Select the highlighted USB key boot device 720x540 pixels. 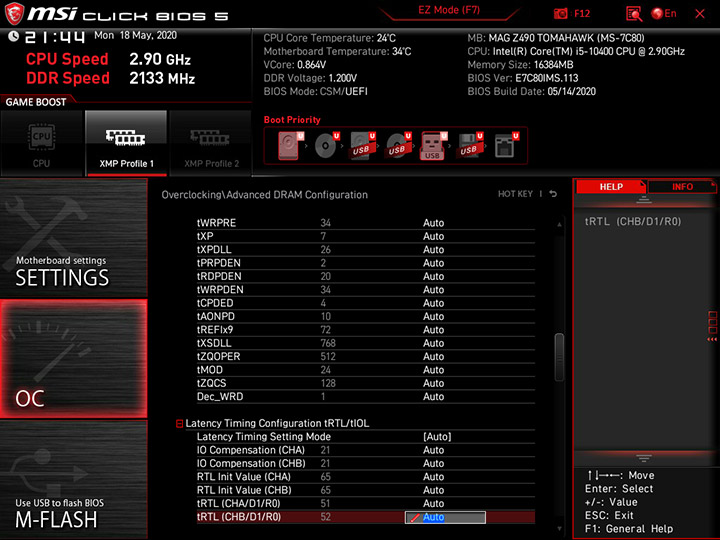433,146
